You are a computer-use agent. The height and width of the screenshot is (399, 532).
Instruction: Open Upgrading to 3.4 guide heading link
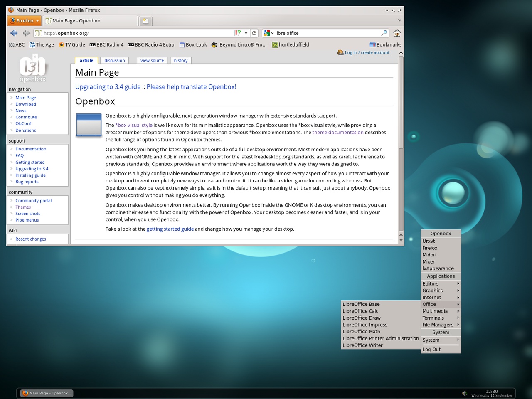pos(108,87)
